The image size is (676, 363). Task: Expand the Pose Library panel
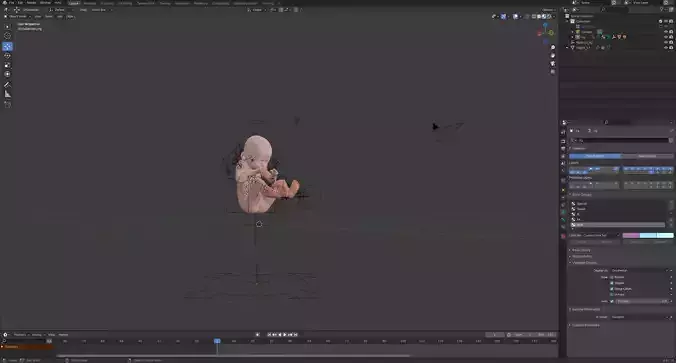pos(581,250)
